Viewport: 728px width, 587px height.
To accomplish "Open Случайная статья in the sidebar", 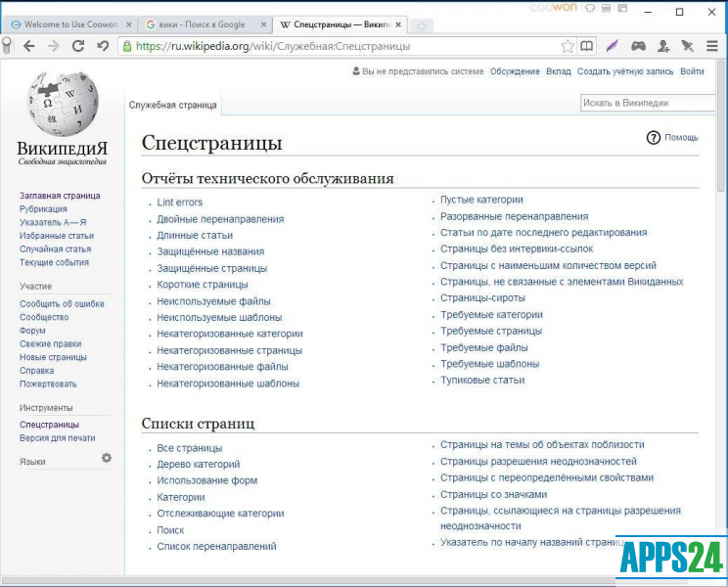I will coord(56,249).
